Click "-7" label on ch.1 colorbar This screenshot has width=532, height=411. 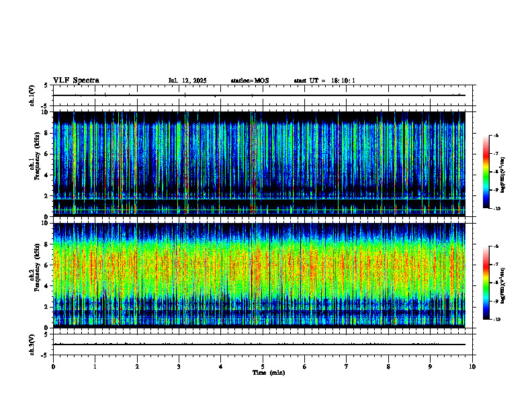coord(496,154)
